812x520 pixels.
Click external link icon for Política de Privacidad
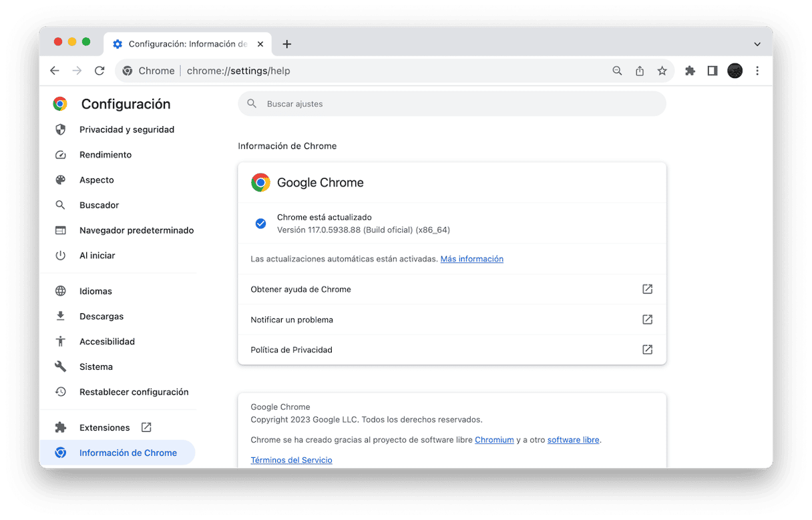tap(647, 350)
